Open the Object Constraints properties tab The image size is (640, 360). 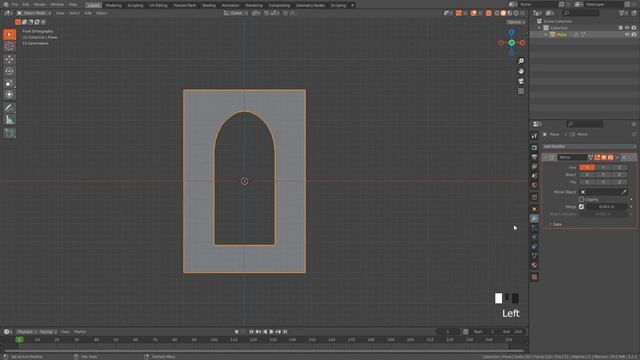534,247
